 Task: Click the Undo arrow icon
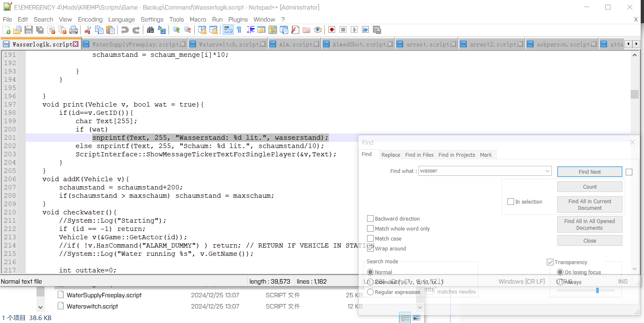(125, 30)
